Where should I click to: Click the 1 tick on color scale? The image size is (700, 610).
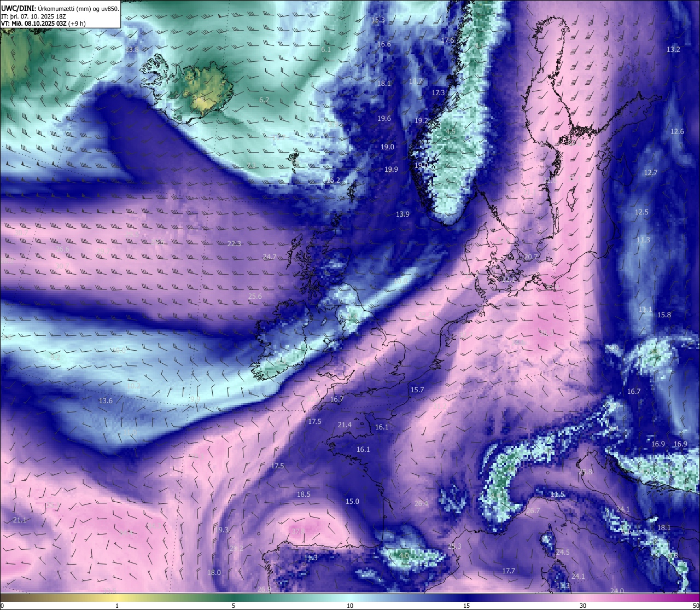point(117,606)
